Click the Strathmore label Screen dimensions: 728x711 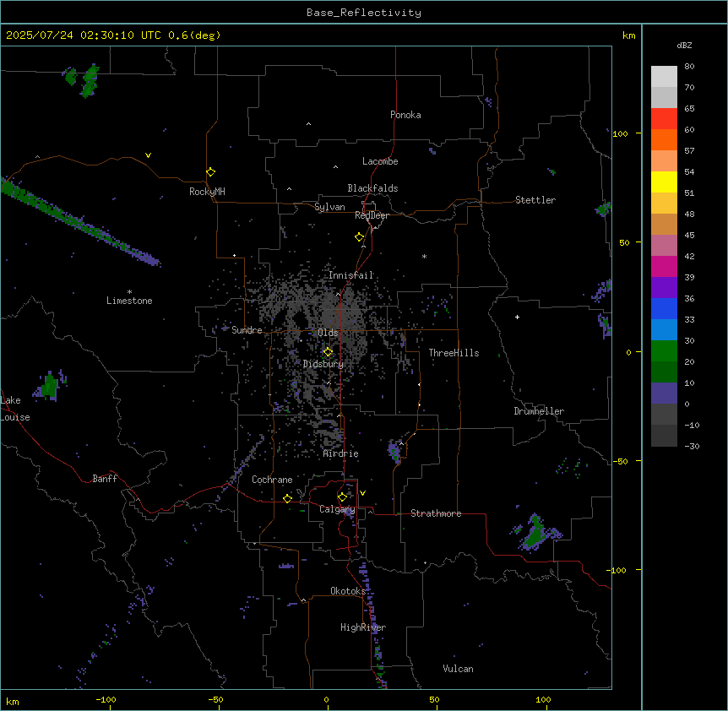point(436,513)
